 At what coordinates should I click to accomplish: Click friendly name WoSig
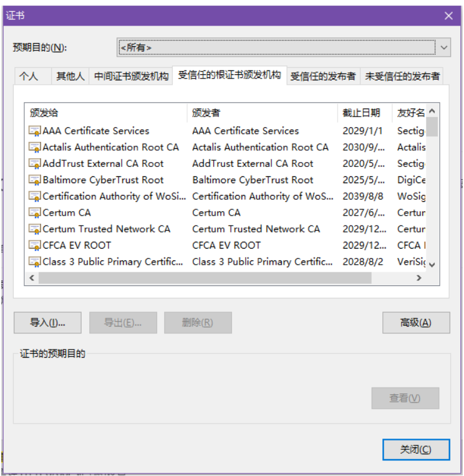click(x=412, y=196)
